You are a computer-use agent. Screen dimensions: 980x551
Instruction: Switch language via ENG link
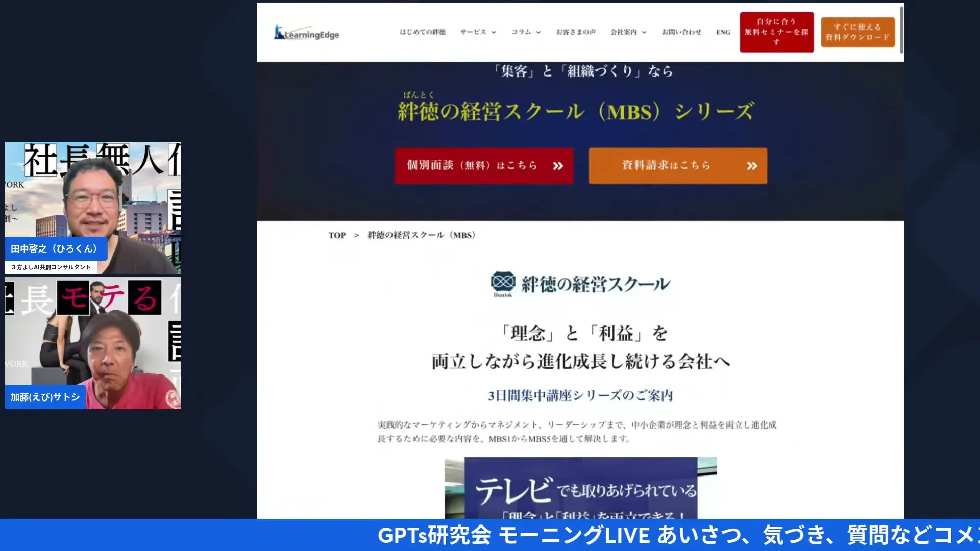tap(723, 32)
